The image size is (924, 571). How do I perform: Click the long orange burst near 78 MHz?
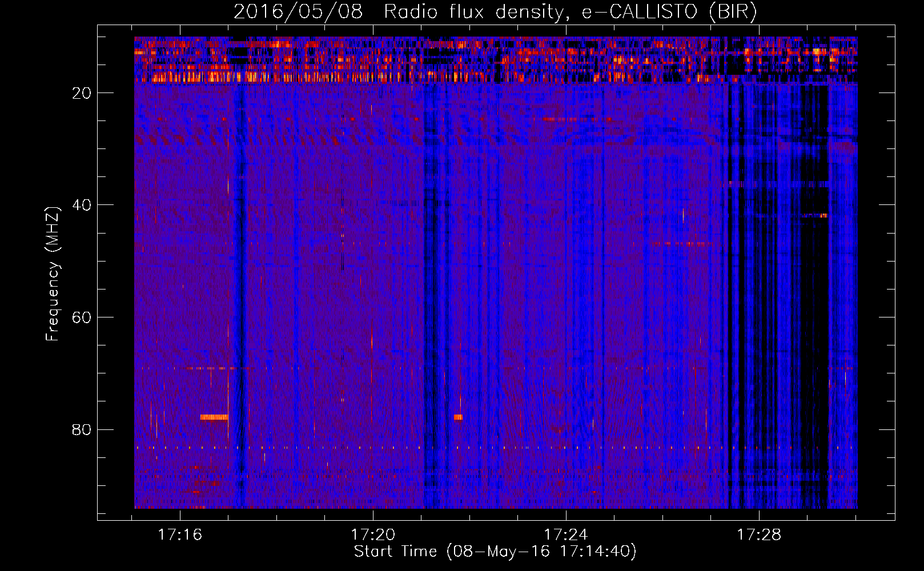pyautogui.click(x=214, y=417)
